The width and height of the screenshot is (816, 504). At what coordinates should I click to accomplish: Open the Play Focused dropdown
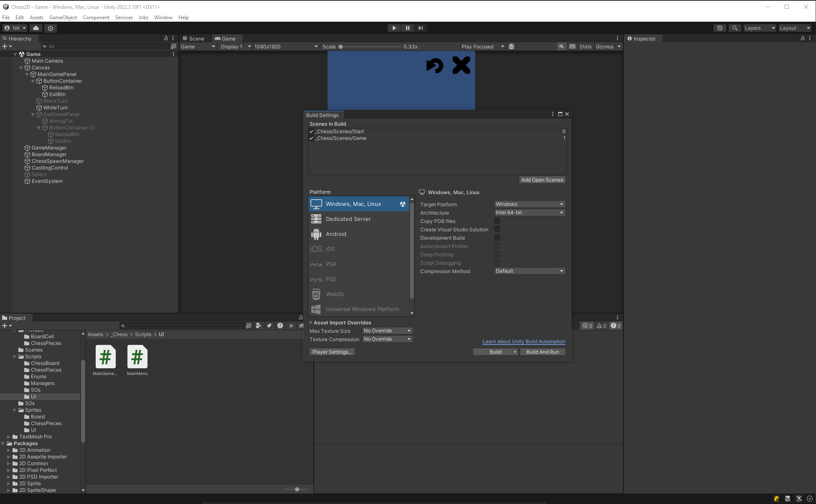pos(483,46)
